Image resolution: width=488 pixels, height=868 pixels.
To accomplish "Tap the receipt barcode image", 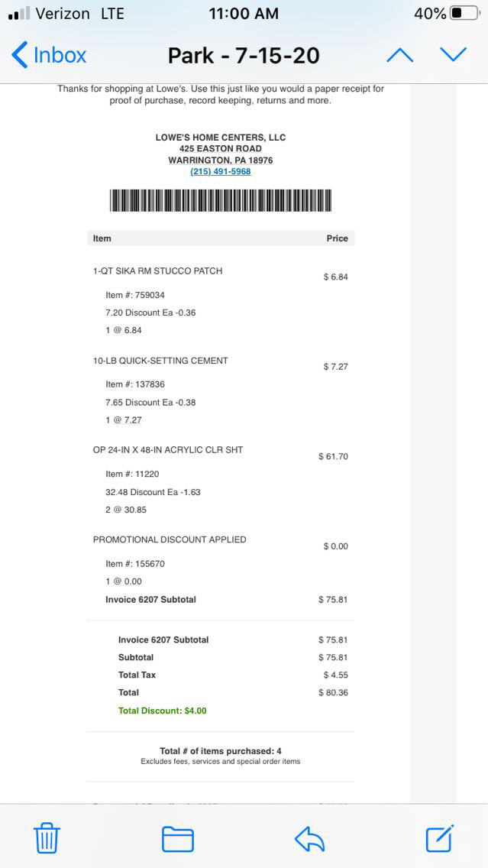I will pos(221,200).
